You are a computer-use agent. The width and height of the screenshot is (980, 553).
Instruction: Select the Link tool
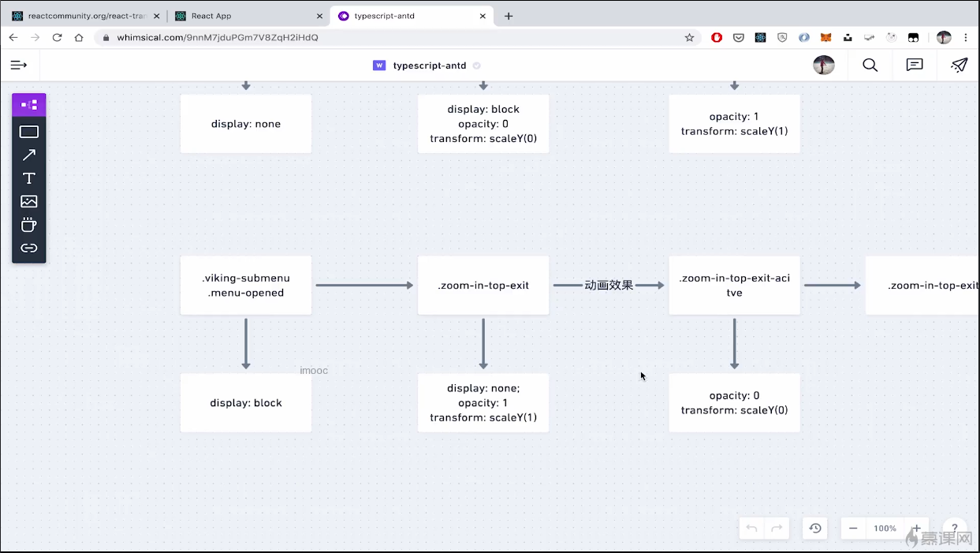point(29,248)
